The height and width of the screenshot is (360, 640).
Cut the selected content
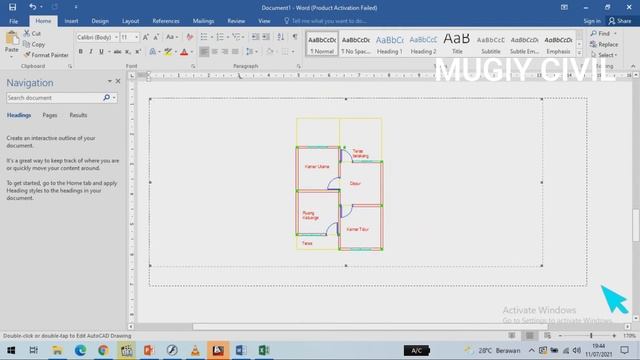(x=32, y=33)
